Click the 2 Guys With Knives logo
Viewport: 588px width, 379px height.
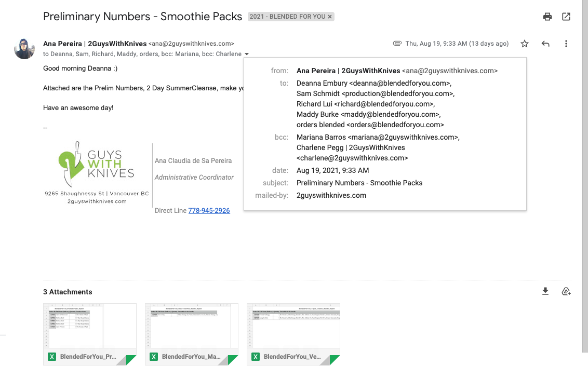tap(97, 165)
